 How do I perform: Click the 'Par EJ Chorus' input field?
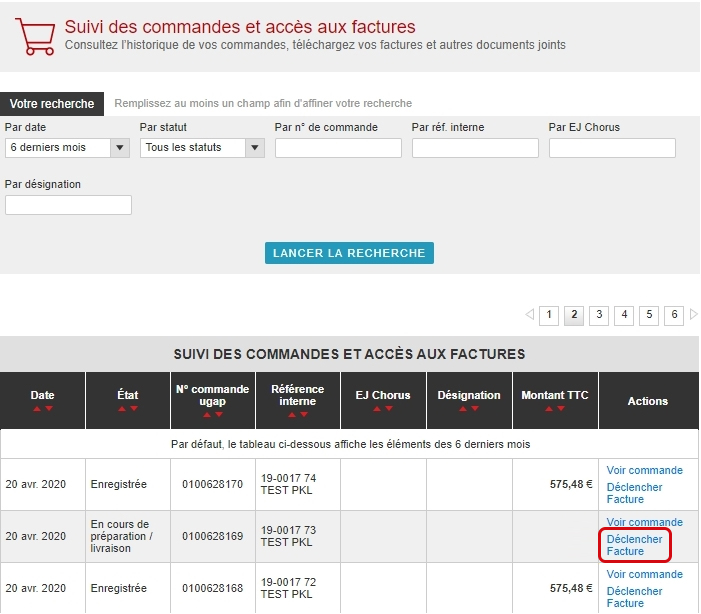click(x=612, y=148)
